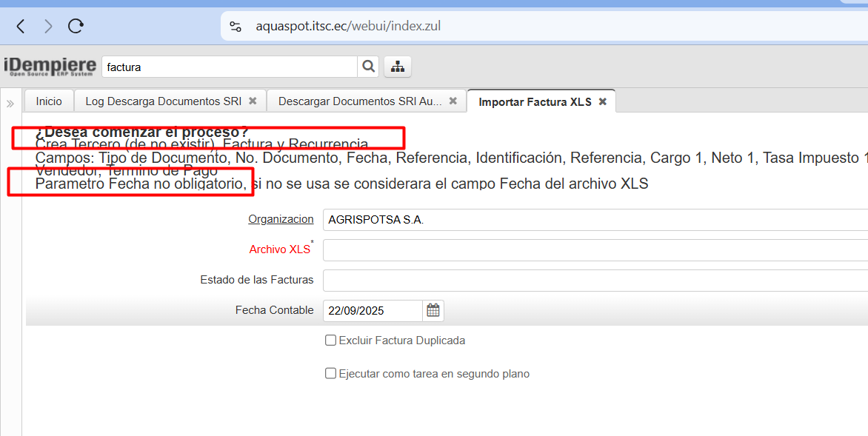Image resolution: width=868 pixels, height=436 pixels.
Task: Switch to Log Descarga Documentos SRI tab
Action: [163, 101]
